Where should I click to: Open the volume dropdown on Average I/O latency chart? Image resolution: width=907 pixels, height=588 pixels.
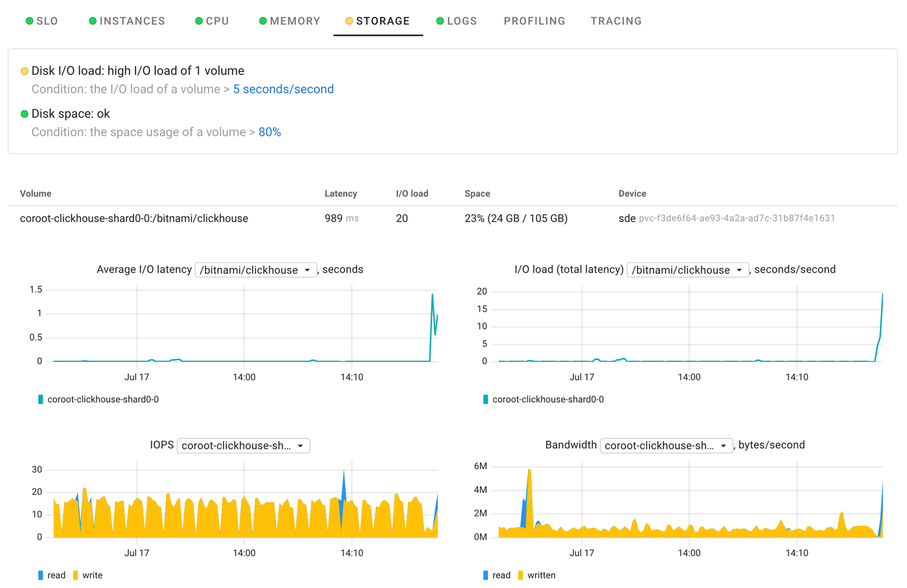[x=255, y=269]
